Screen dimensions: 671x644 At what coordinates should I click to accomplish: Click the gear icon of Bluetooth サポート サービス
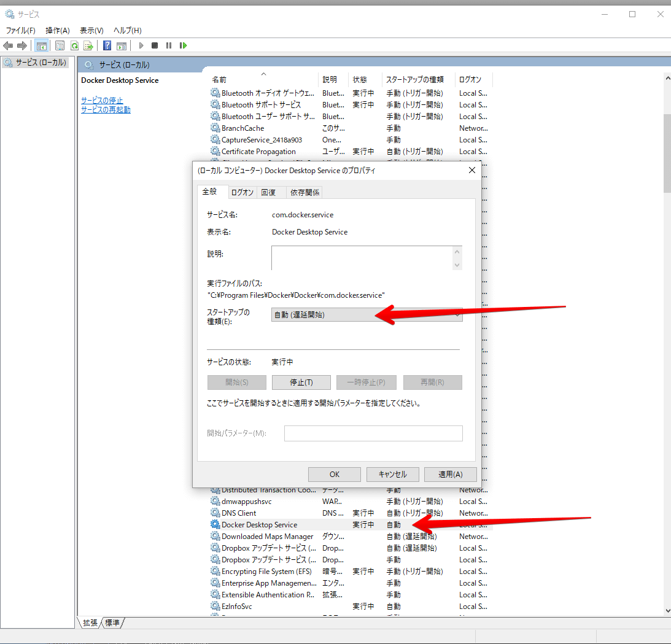coord(215,104)
